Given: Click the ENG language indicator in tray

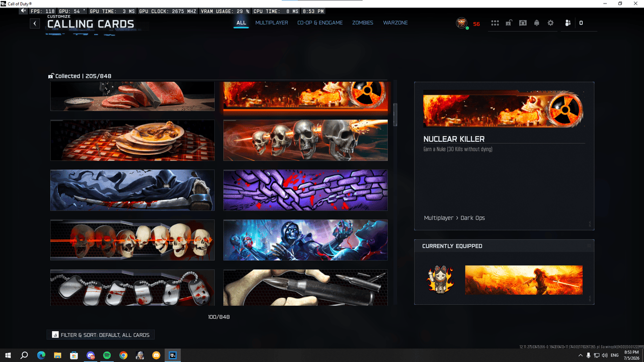Looking at the screenshot, I should pyautogui.click(x=615, y=355).
